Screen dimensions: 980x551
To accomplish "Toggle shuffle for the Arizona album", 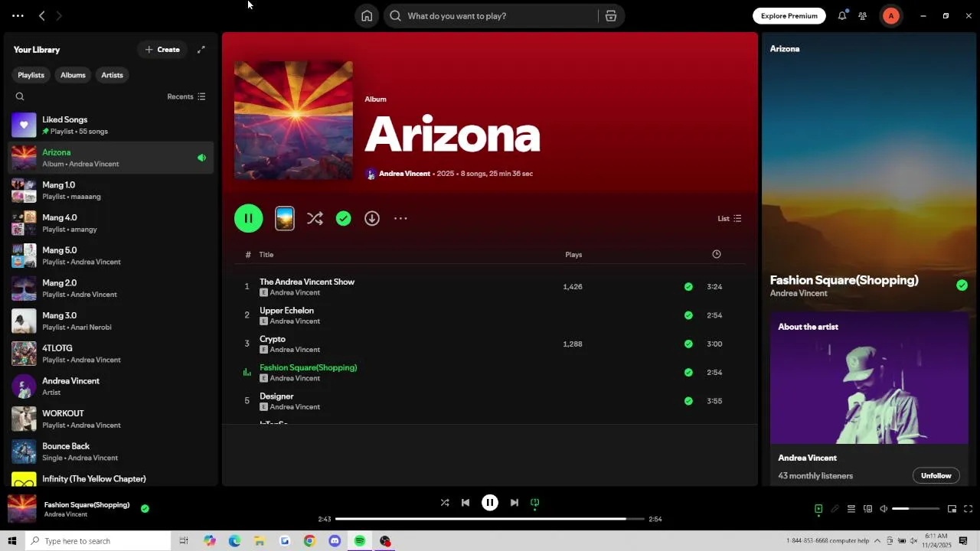I will click(315, 219).
